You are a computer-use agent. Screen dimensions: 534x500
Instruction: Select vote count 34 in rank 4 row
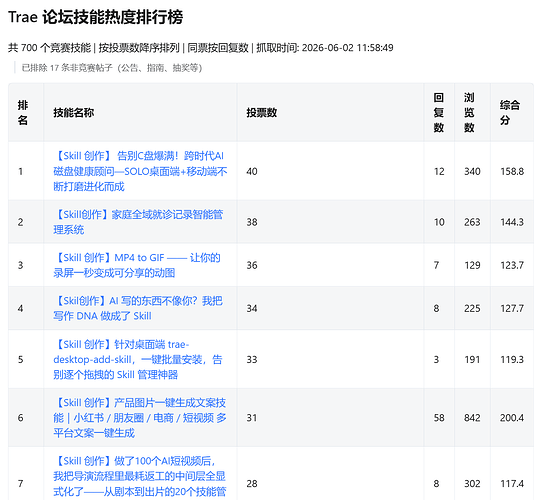[x=252, y=308]
